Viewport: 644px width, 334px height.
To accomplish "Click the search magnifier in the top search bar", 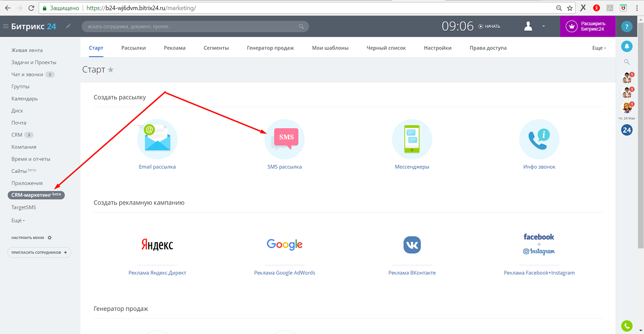I will tap(301, 26).
